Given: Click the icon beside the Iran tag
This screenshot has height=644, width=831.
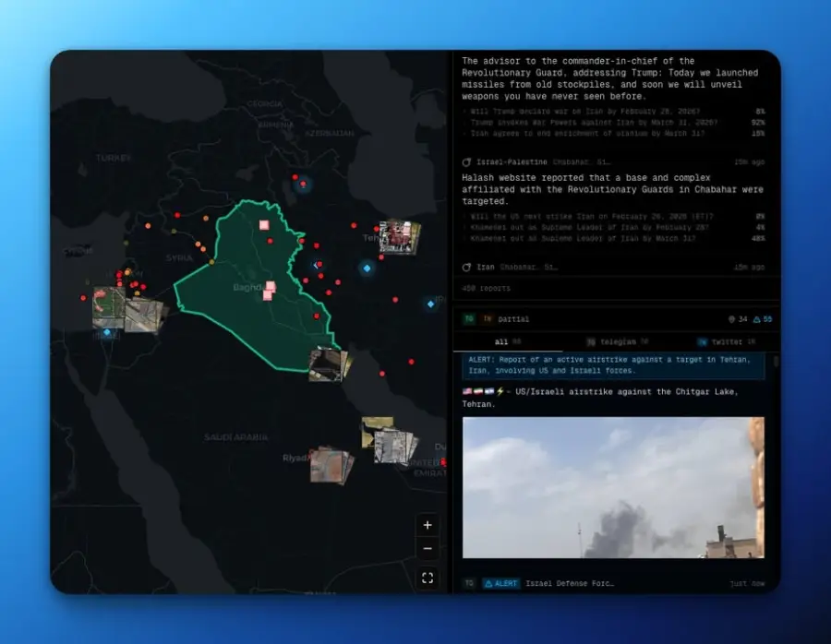Looking at the screenshot, I should pos(466,267).
